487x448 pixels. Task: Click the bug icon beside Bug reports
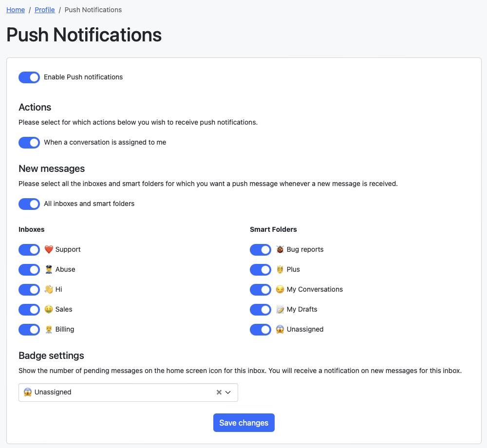[x=280, y=250]
